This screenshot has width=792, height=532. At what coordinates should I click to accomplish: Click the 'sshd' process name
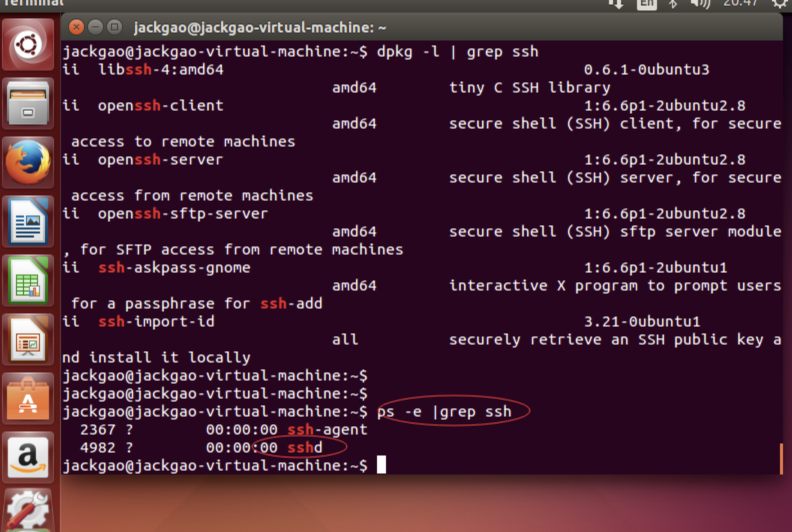(x=305, y=447)
